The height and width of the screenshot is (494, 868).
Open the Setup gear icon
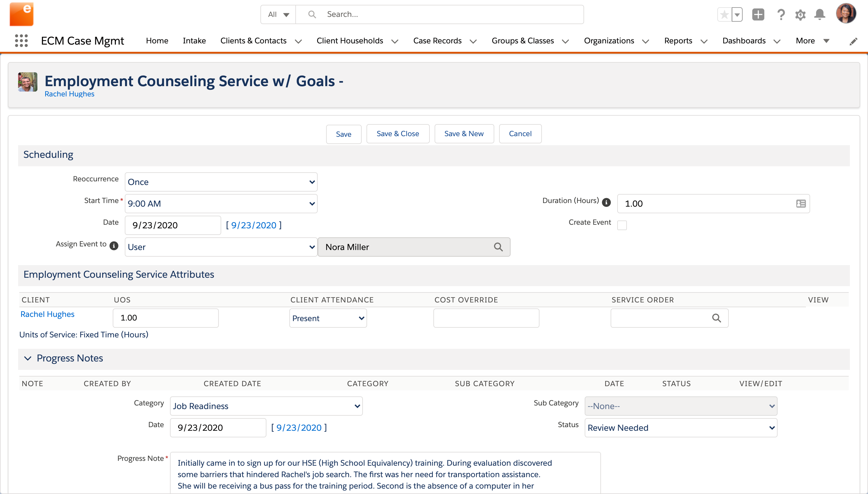coord(800,14)
